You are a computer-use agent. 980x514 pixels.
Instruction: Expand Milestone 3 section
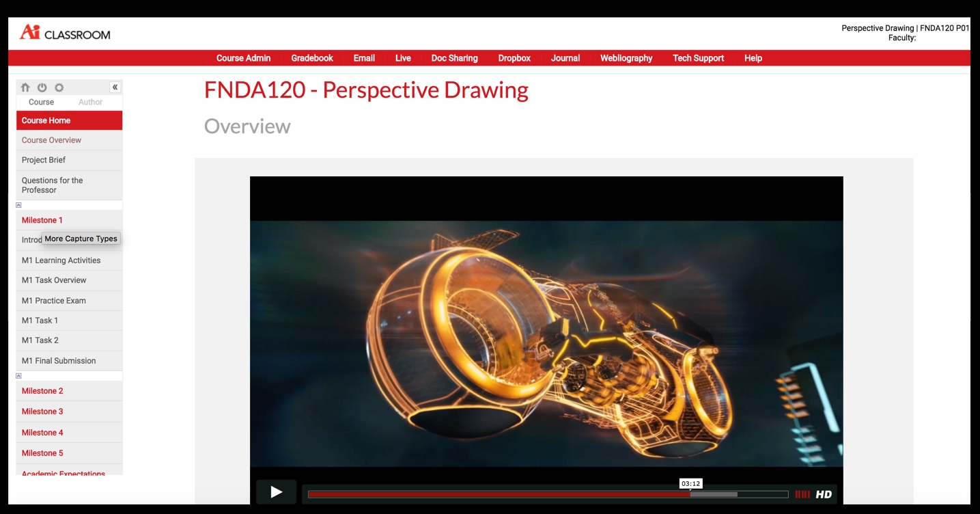[x=69, y=411]
